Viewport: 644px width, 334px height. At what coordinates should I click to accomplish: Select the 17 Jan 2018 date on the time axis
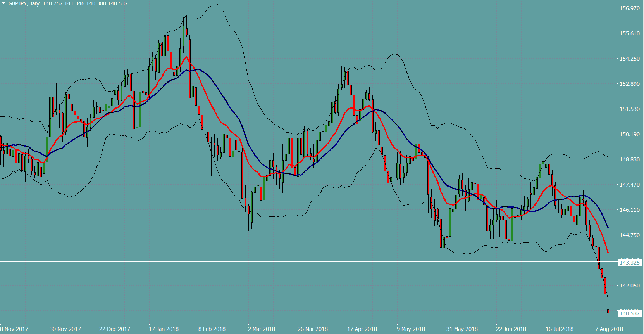164,329
